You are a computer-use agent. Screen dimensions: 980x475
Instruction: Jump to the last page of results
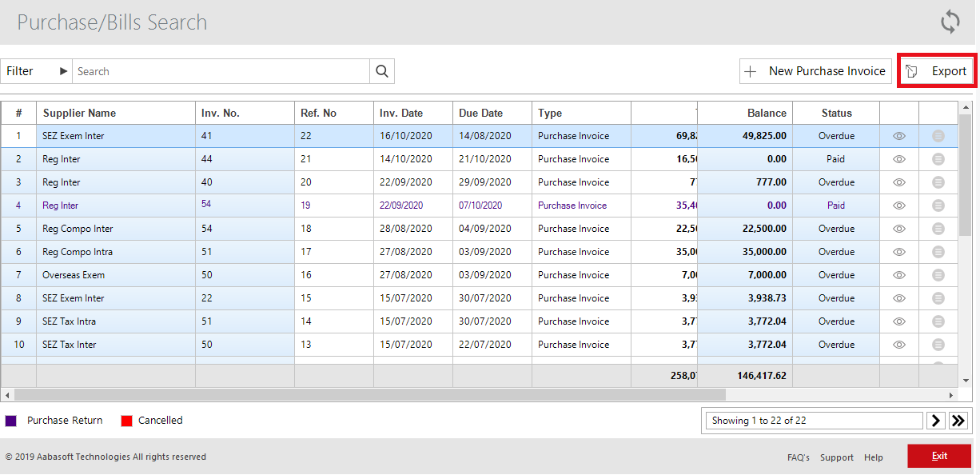(958, 420)
